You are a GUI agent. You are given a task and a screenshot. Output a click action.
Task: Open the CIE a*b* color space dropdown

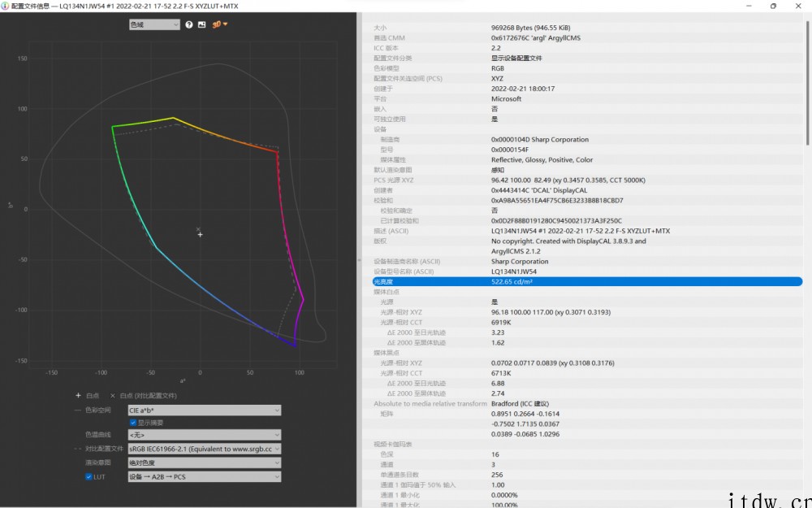point(205,410)
